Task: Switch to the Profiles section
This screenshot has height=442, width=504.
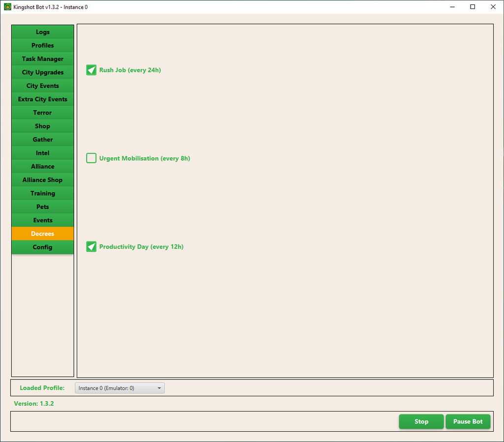Action: click(43, 45)
